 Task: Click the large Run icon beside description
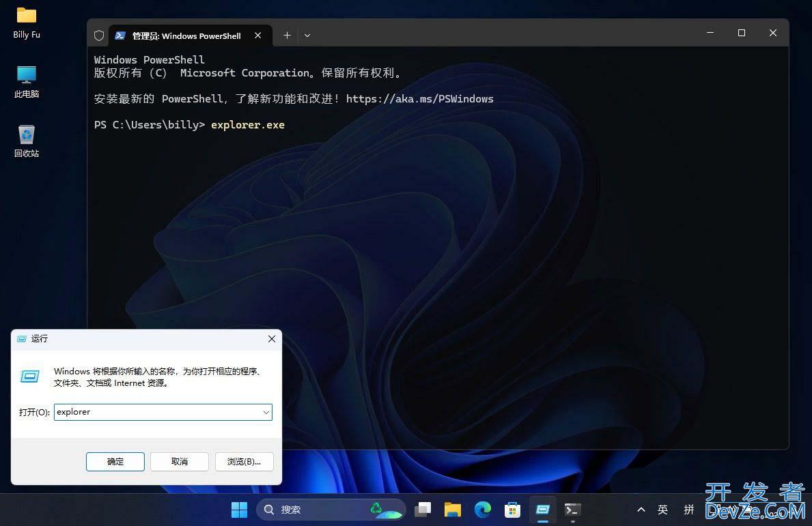pyautogui.click(x=29, y=376)
